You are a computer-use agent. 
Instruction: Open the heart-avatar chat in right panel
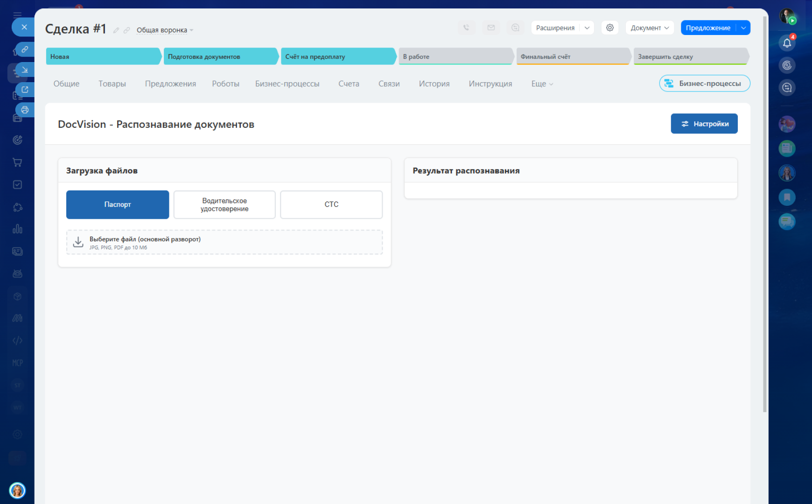click(787, 124)
